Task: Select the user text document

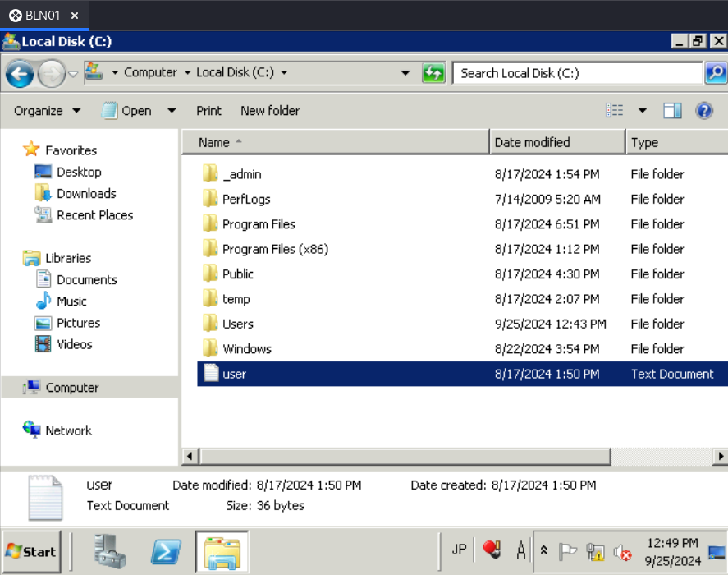Action: 462,375
